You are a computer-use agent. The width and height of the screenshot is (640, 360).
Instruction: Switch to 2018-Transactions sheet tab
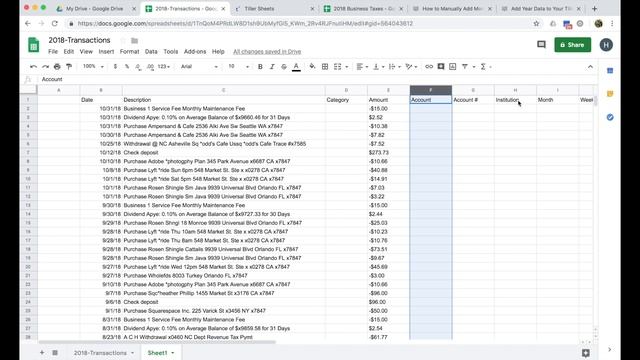coord(100,353)
